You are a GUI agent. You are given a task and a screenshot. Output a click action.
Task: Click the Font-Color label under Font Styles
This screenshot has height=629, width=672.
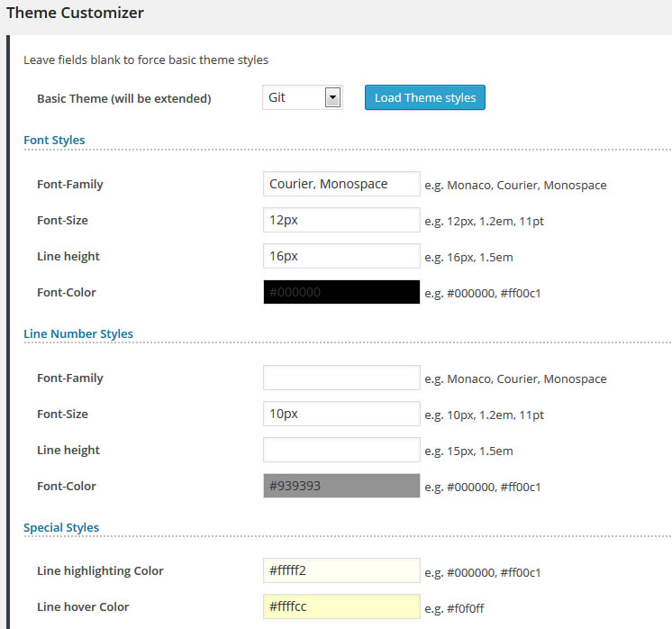[x=66, y=292]
